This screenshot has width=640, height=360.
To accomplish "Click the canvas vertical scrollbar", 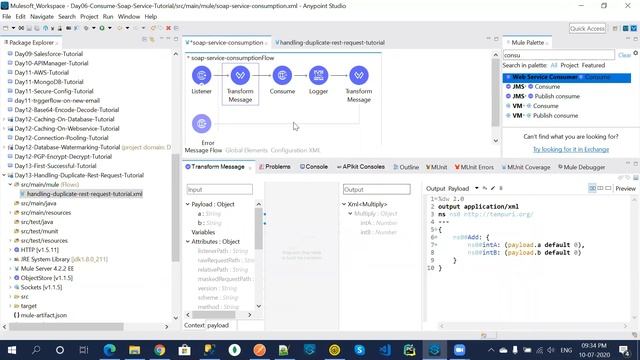I will (496, 92).
